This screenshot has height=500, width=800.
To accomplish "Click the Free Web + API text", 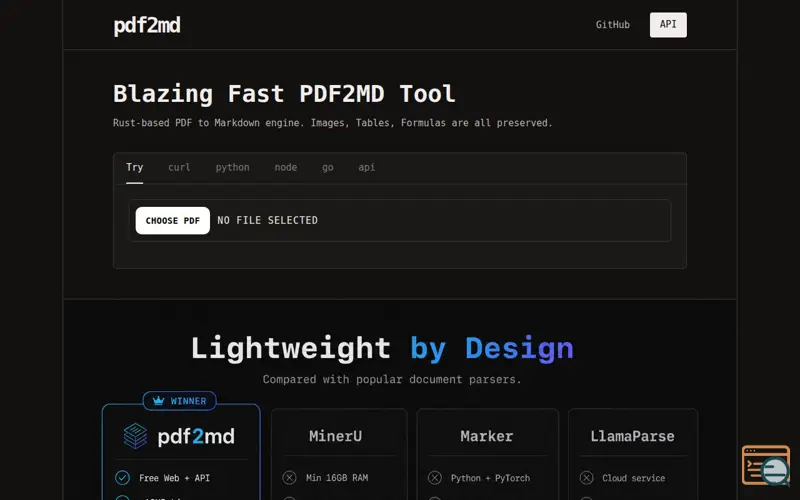I will (x=174, y=478).
